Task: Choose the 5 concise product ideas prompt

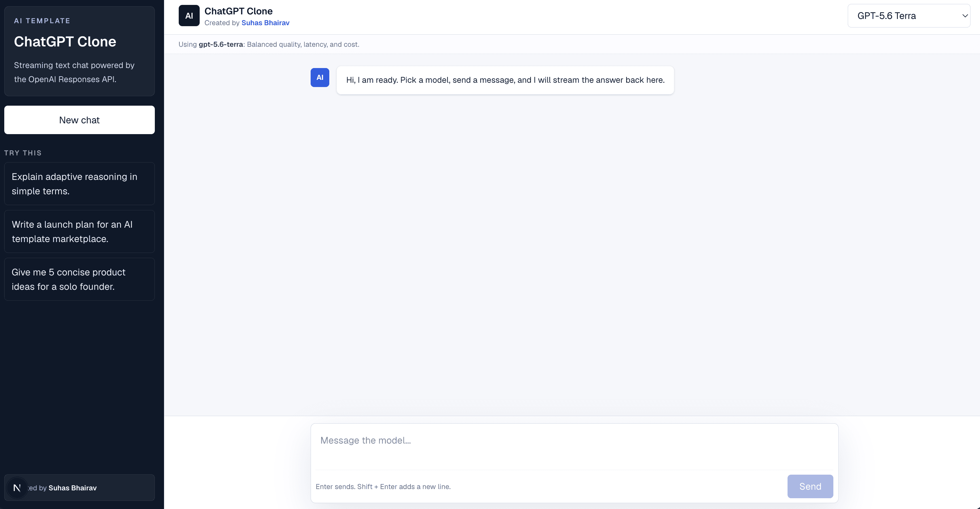Action: [x=80, y=279]
